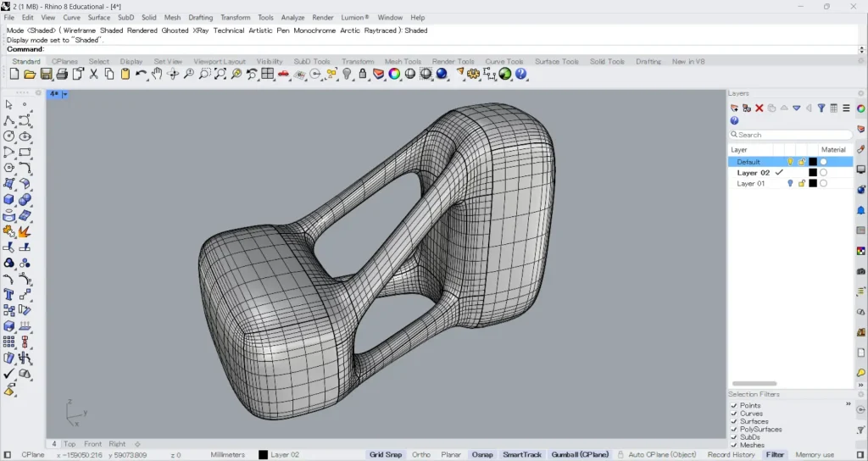Open Options with the gear icon
The width and height of the screenshot is (868, 461).
coord(473,74)
